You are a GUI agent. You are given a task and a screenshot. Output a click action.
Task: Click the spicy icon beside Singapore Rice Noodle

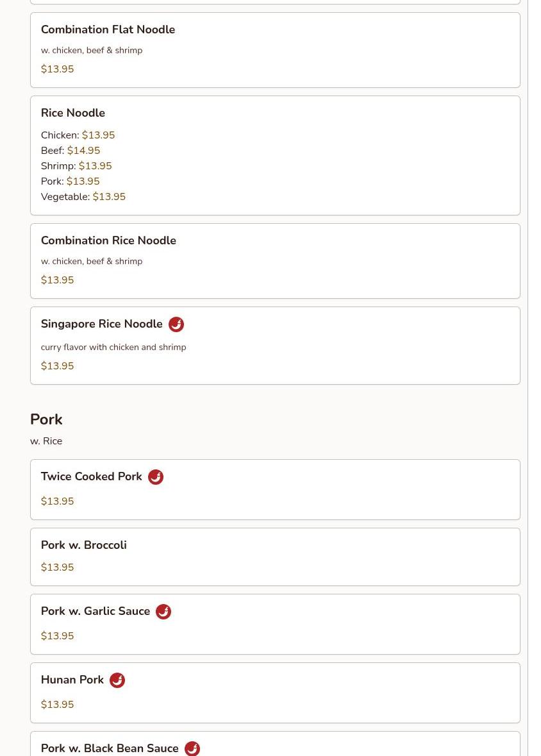(x=176, y=324)
